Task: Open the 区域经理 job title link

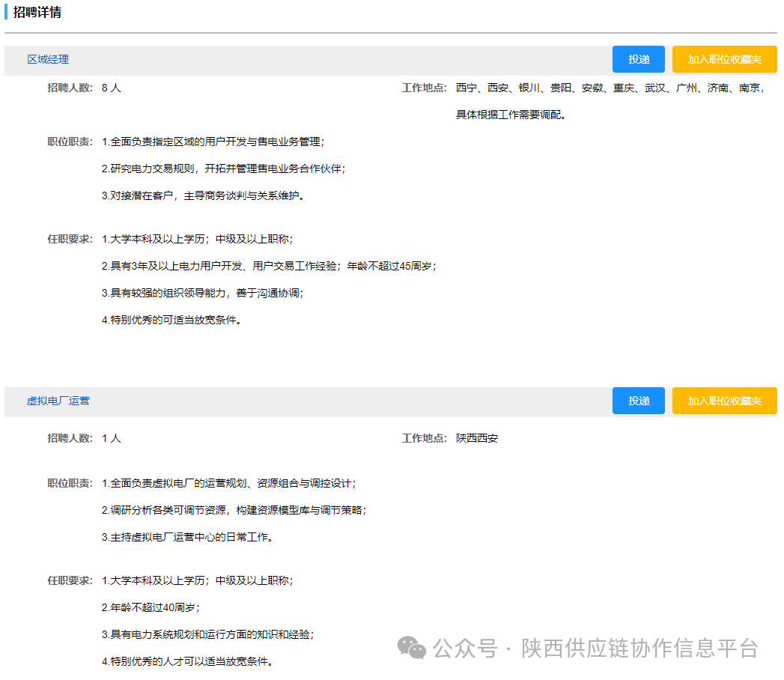Action: (x=48, y=59)
